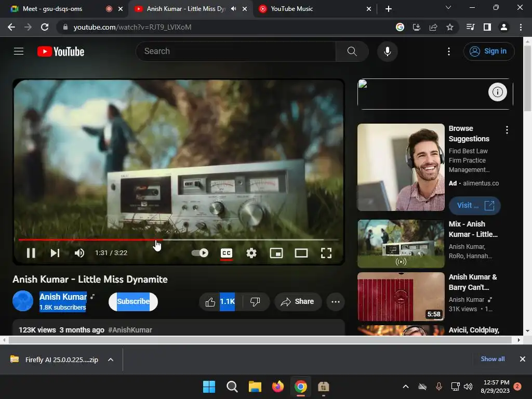Reload the page
The height and width of the screenshot is (399, 532).
click(45, 27)
